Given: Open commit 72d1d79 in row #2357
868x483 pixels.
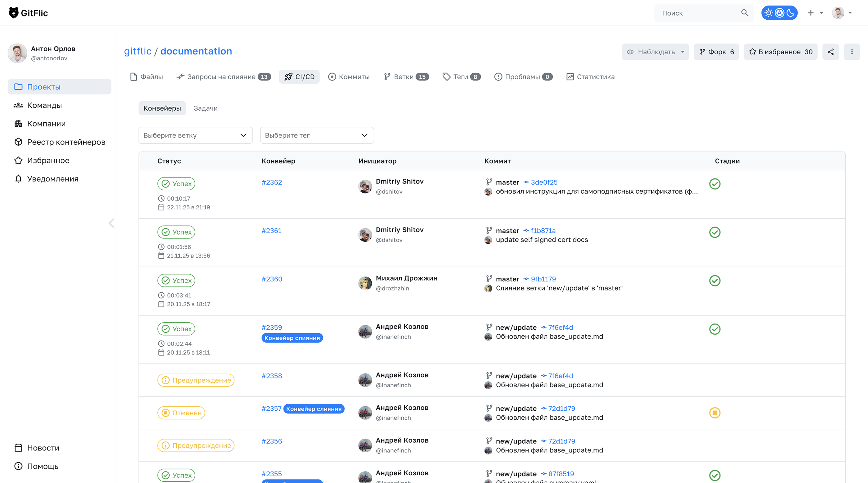Looking at the screenshot, I should (561, 408).
